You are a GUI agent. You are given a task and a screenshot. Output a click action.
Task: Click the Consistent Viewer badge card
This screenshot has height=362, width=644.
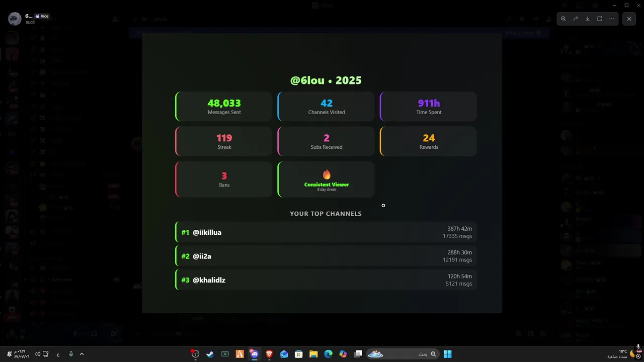326,179
